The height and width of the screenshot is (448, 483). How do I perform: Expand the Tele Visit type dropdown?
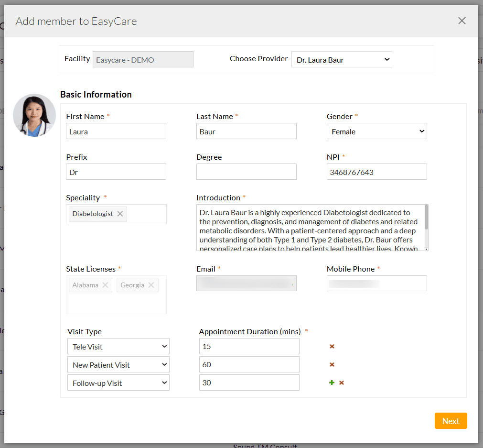point(118,347)
